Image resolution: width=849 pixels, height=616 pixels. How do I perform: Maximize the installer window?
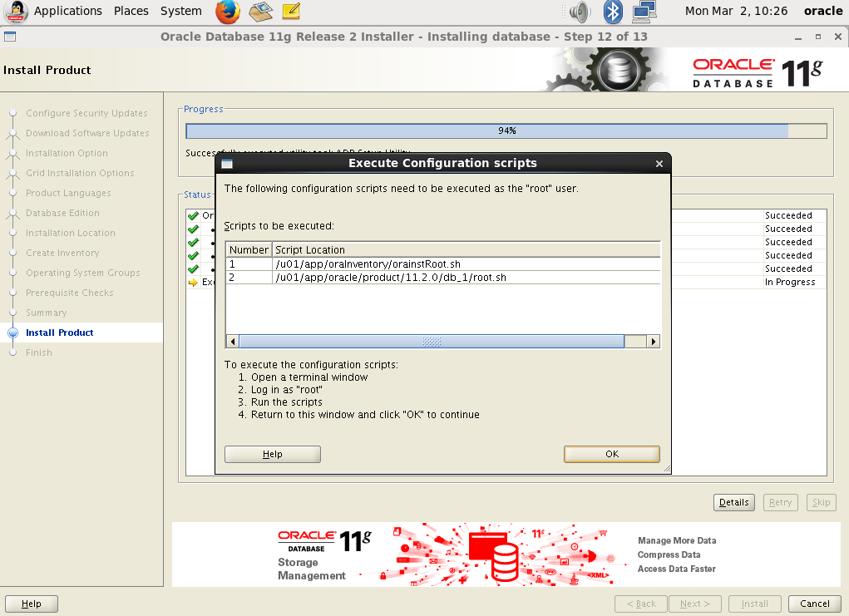(818, 37)
